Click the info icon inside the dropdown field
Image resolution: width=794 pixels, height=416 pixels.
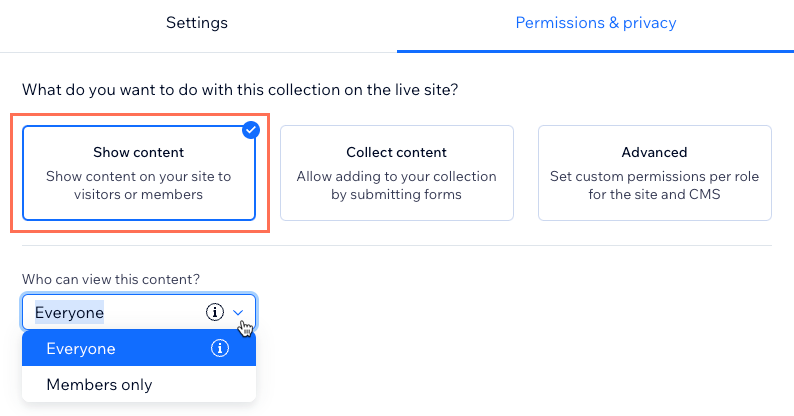point(215,312)
